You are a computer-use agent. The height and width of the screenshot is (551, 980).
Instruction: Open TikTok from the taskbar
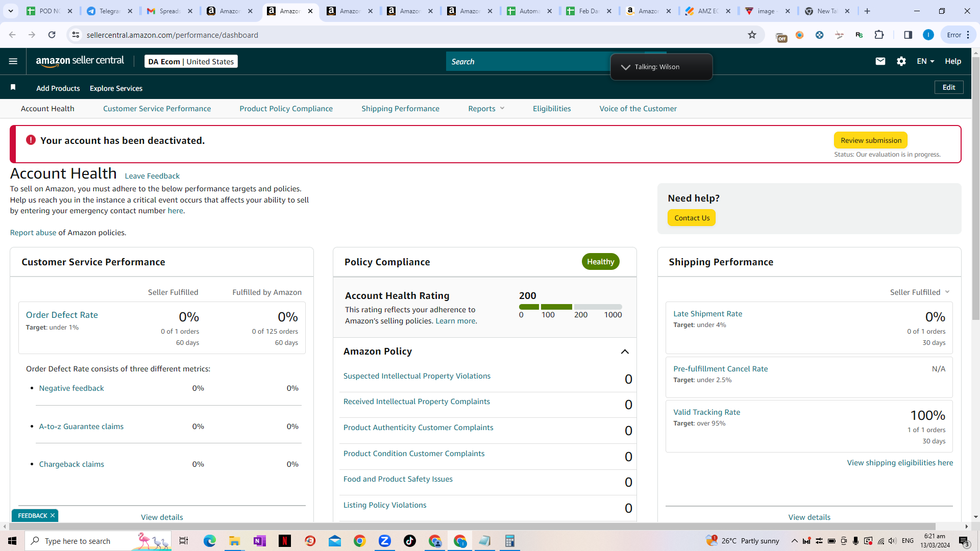tap(410, 541)
